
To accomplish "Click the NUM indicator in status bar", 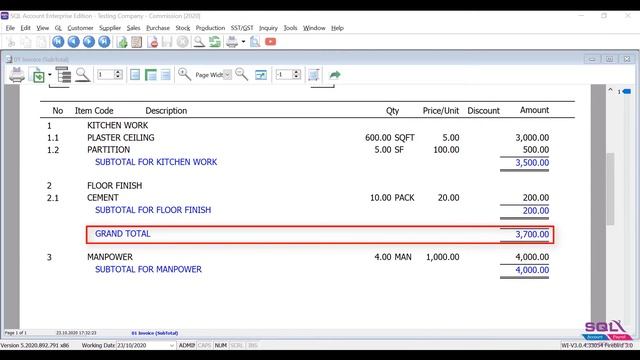I will [x=221, y=345].
